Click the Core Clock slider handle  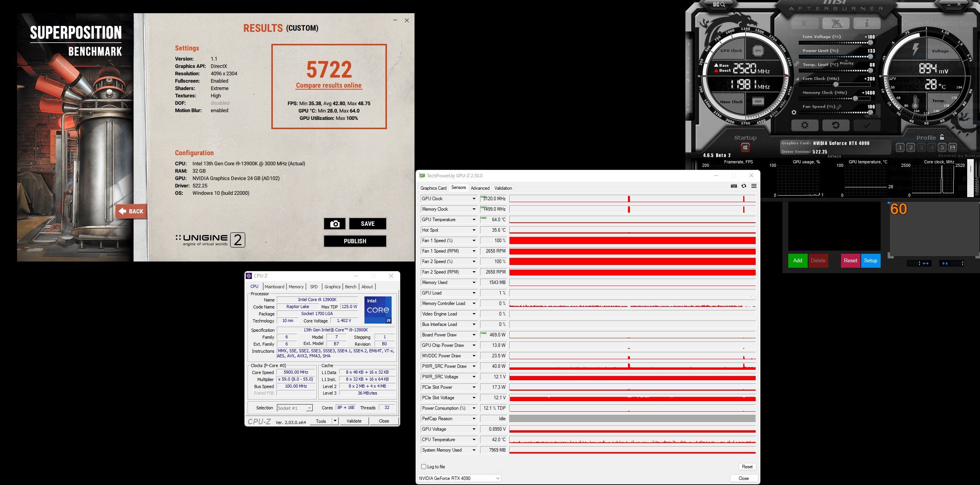(836, 84)
